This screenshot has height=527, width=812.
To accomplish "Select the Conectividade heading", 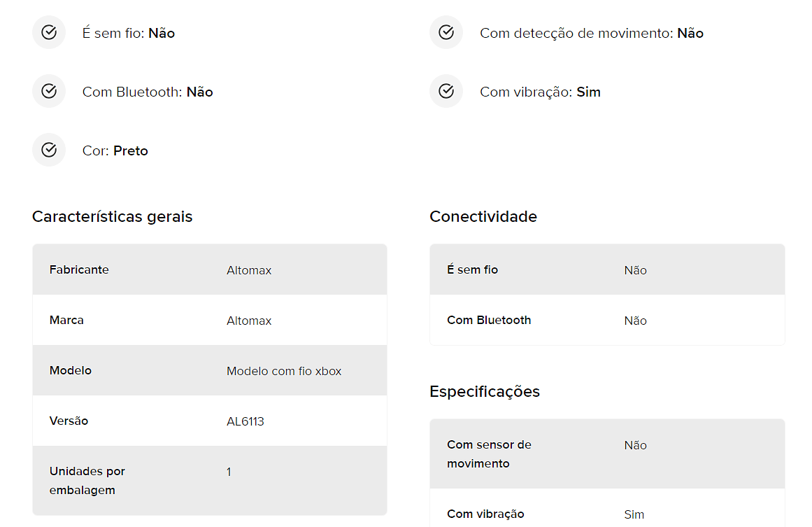I will pos(483,216).
